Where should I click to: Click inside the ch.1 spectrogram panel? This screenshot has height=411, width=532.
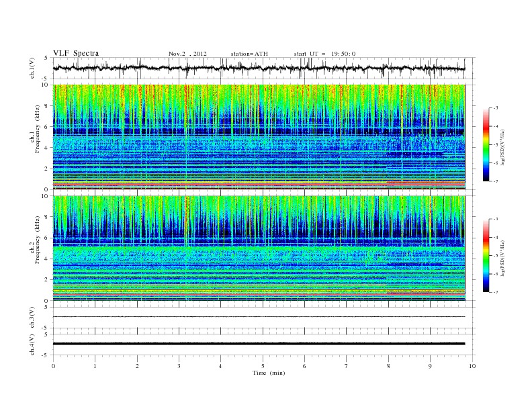tap(259, 137)
